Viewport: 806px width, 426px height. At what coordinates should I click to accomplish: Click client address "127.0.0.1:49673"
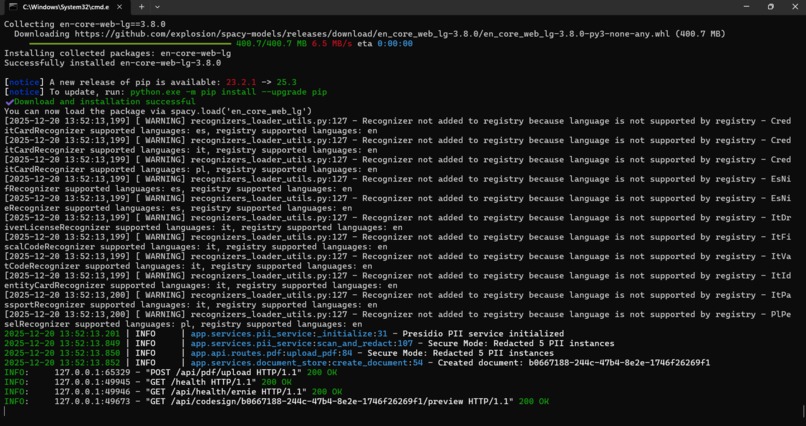[93, 401]
